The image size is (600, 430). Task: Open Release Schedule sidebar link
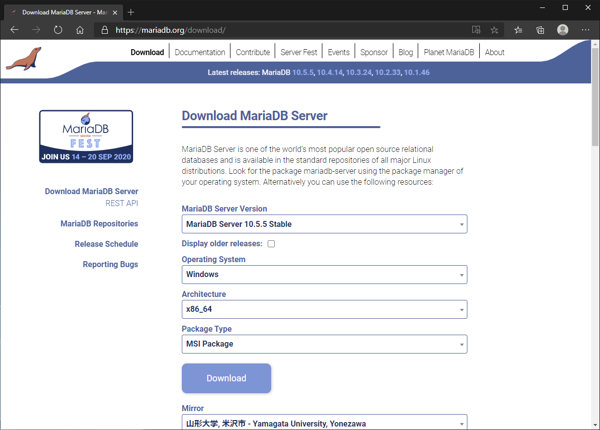pos(106,244)
